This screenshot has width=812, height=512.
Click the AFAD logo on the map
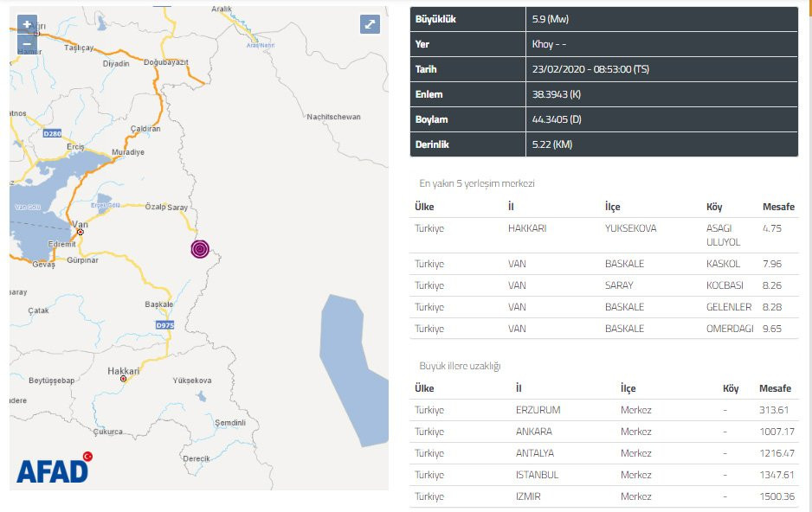(x=54, y=469)
